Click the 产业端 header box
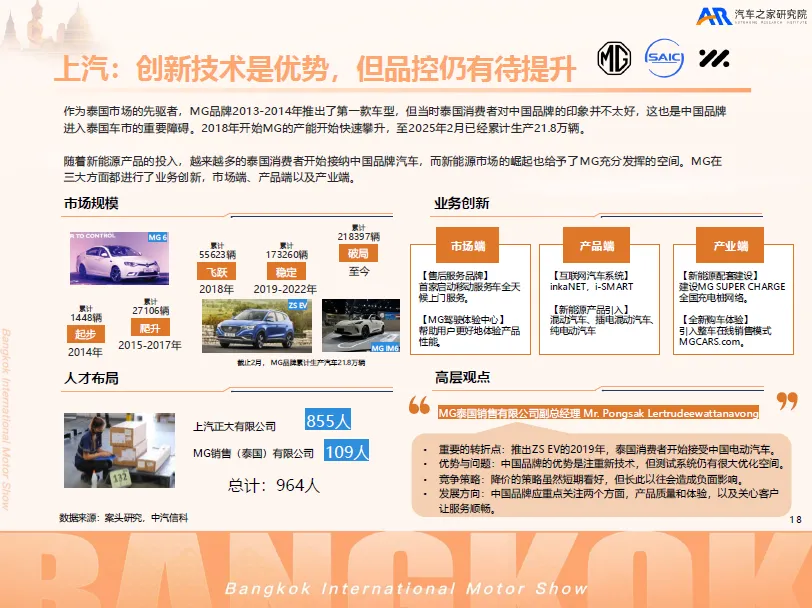 (x=730, y=245)
